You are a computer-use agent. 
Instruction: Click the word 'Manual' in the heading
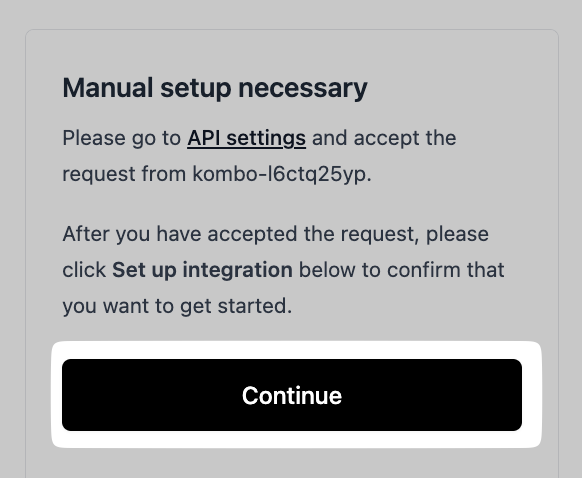[x=108, y=88]
